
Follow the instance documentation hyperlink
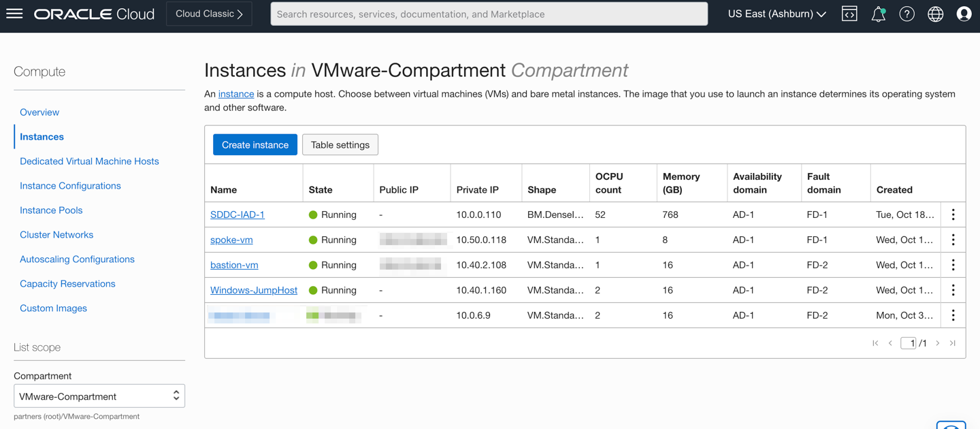pos(236,94)
